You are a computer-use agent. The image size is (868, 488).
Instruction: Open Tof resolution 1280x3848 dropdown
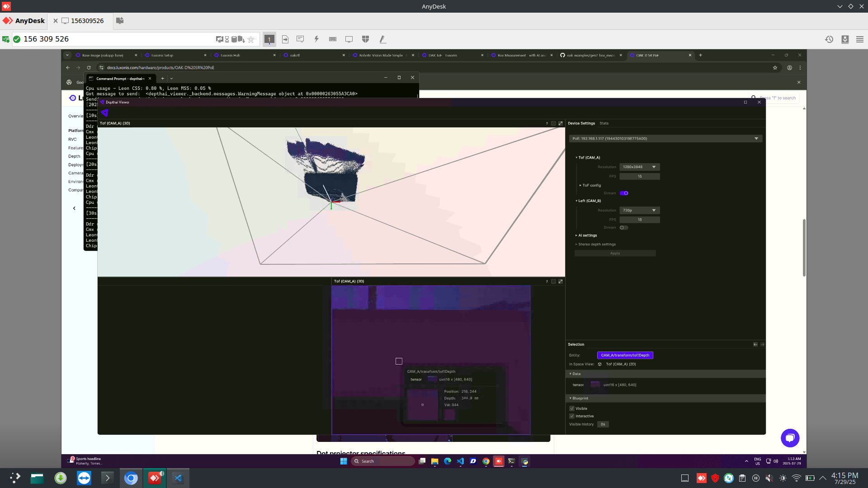pyautogui.click(x=639, y=167)
